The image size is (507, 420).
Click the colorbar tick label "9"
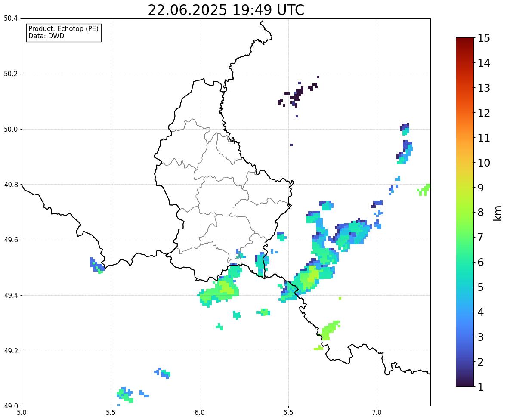(x=480, y=188)
